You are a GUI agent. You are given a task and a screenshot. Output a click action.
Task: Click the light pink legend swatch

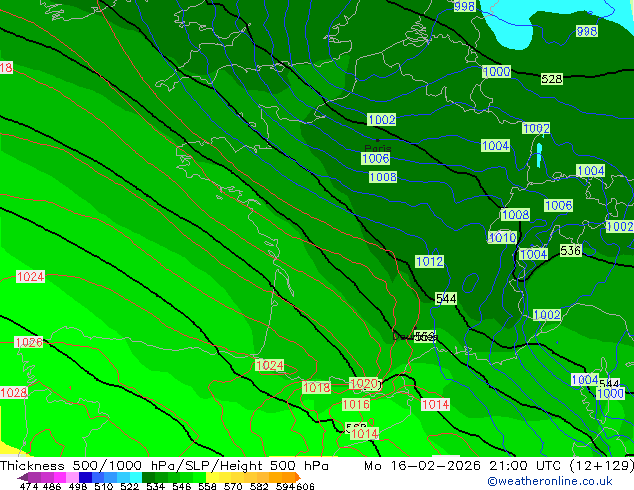tap(72, 477)
